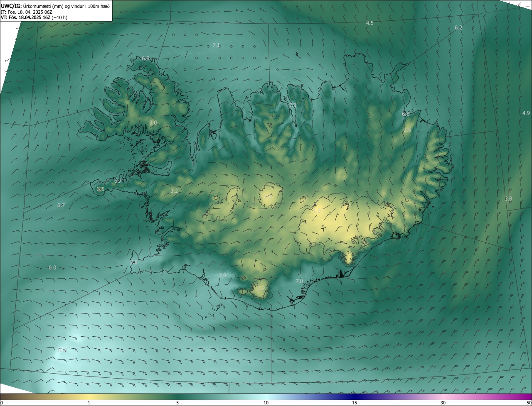
Task: Click the 1.0 label on Vatnajökull glacier
Action: pyautogui.click(x=317, y=211)
